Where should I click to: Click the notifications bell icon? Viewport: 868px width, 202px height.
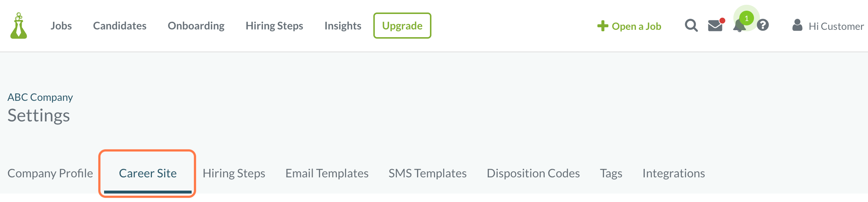[x=739, y=26]
